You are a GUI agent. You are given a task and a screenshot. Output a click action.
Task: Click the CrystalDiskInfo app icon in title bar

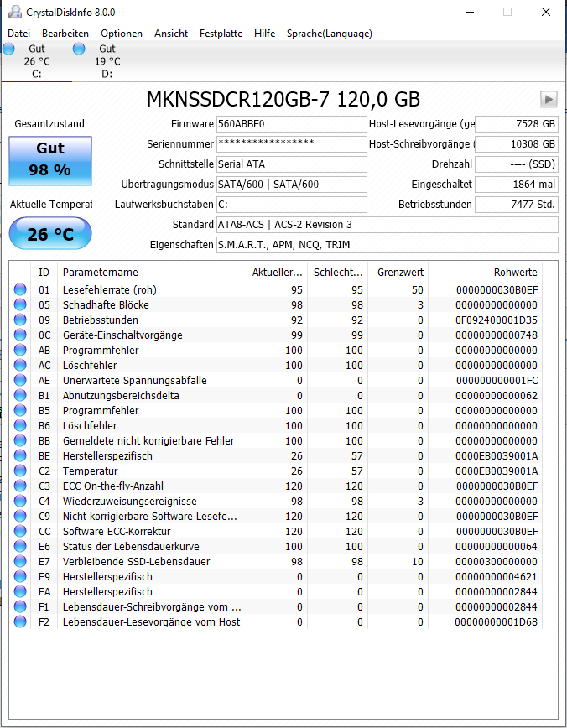pos(15,12)
